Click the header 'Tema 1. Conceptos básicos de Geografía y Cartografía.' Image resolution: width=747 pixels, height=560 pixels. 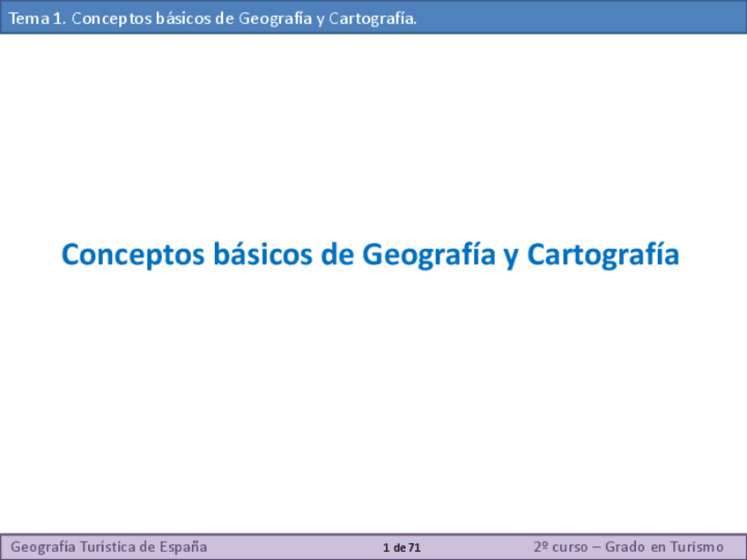tap(212, 18)
